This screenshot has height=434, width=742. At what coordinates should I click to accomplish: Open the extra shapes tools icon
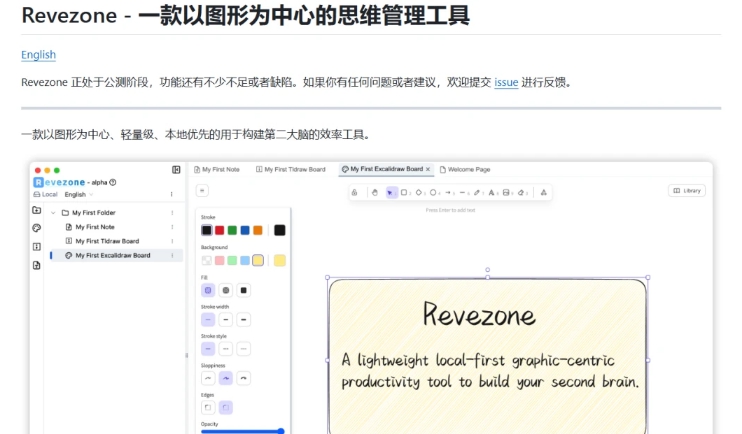click(x=544, y=193)
